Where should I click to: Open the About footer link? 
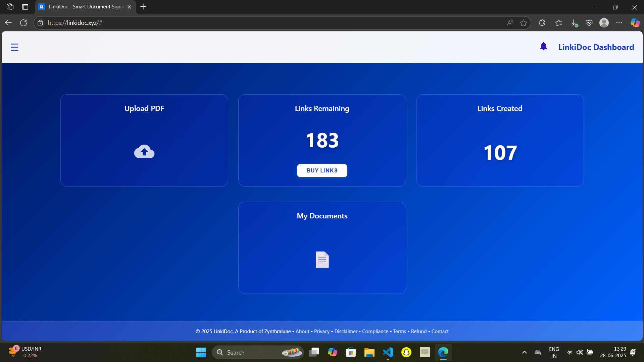(302, 331)
